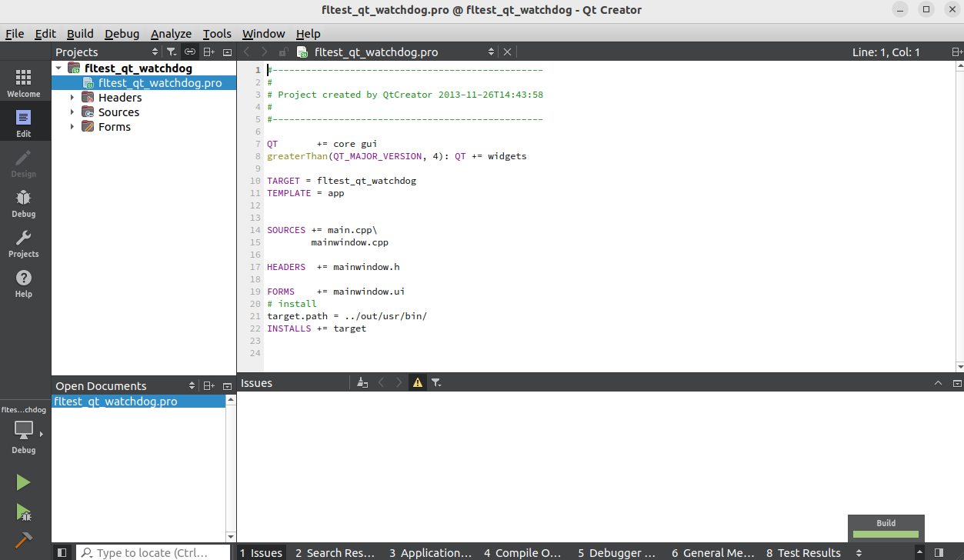Maximize the Issues output pane
This screenshot has height=560, width=964.
click(938, 383)
